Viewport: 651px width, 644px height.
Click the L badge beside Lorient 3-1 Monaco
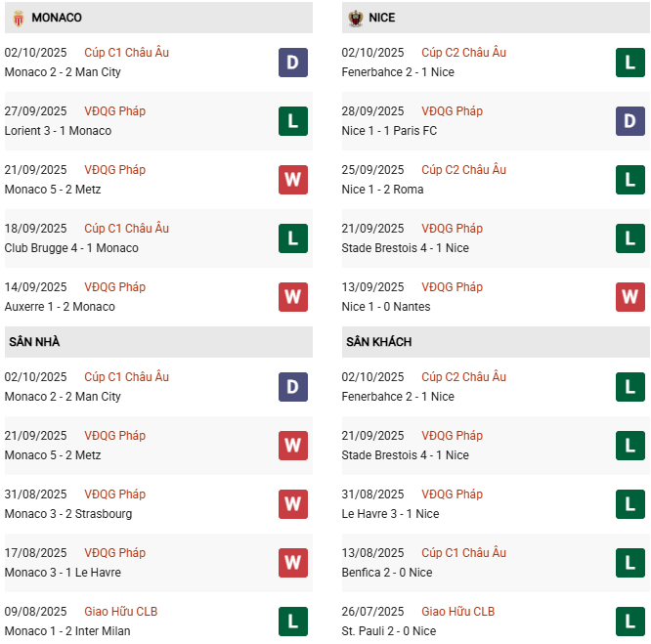(293, 121)
